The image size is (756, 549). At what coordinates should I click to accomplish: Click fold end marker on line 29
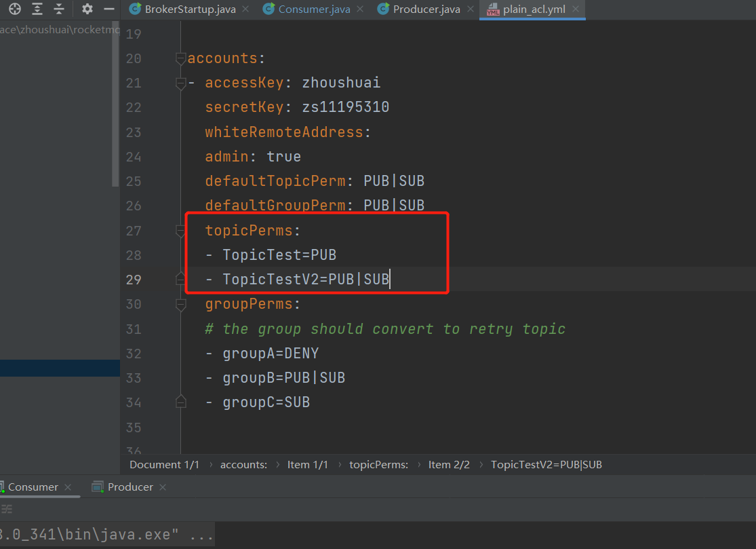tap(181, 279)
